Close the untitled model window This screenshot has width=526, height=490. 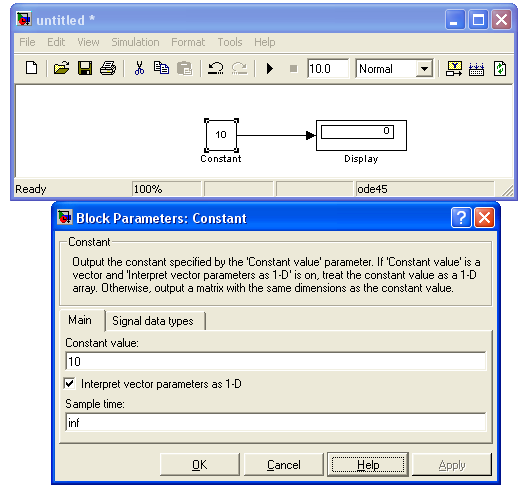tap(502, 19)
